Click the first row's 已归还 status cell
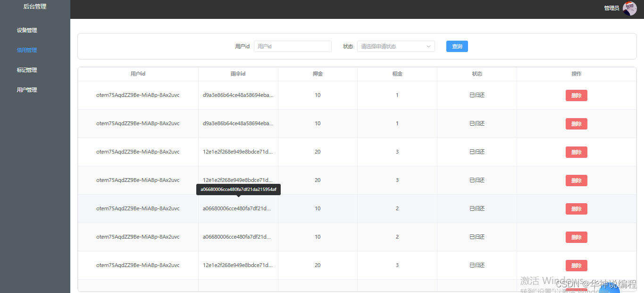644x293 pixels. point(477,95)
